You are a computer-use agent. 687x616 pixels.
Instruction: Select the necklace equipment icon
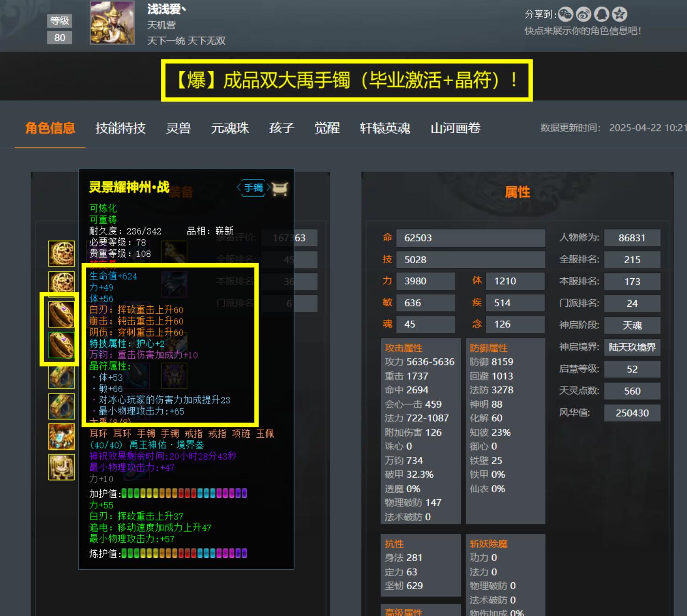point(61,437)
